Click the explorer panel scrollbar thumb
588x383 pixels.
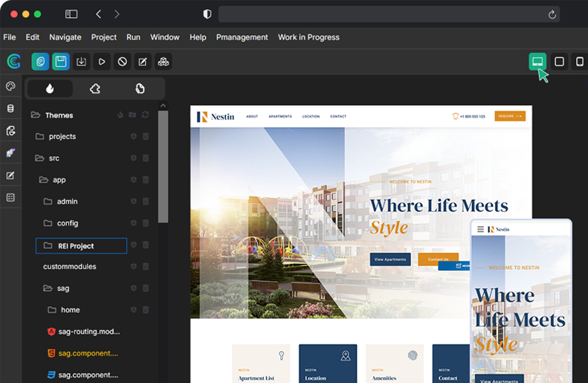163,167
